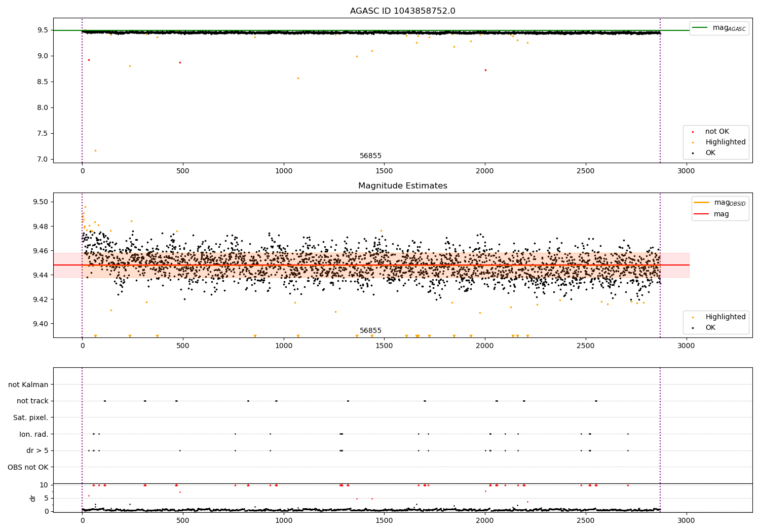Click the "dr" axis label
The width and height of the screenshot is (760, 532).
[x=33, y=498]
